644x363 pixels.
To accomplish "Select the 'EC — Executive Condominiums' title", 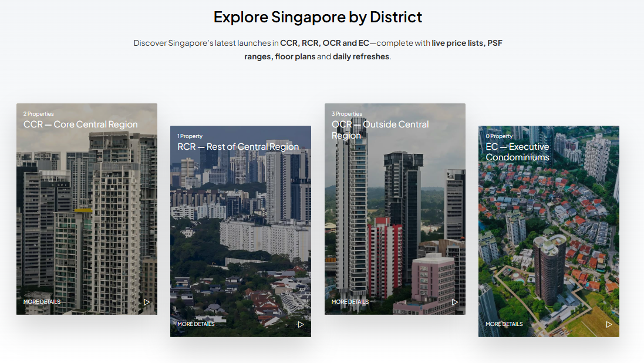I will click(x=517, y=152).
